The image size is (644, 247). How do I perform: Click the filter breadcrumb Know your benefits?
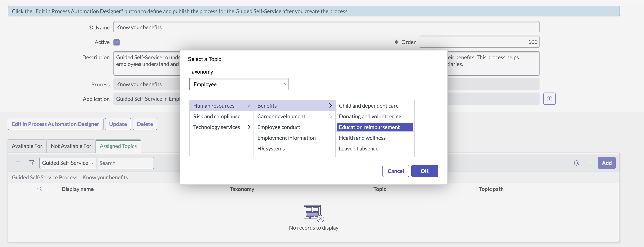70,177
